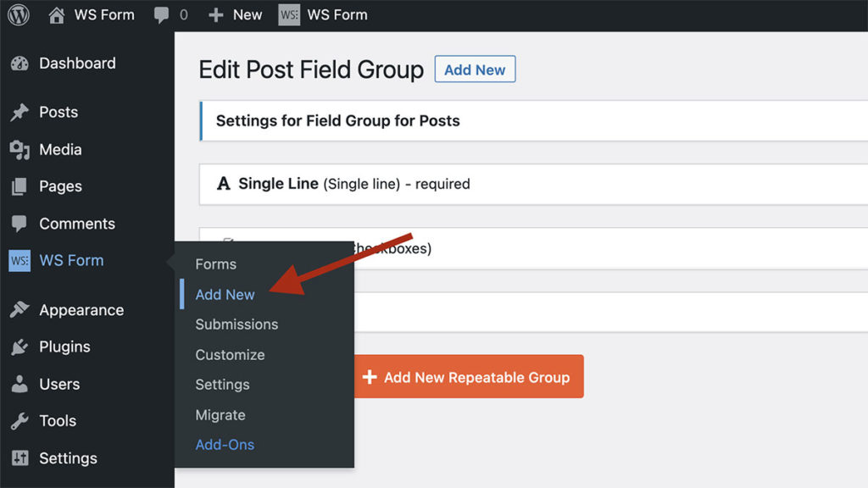Screen dimensions: 868x488
Task: Click New in the admin bar
Action: pyautogui.click(x=247, y=15)
